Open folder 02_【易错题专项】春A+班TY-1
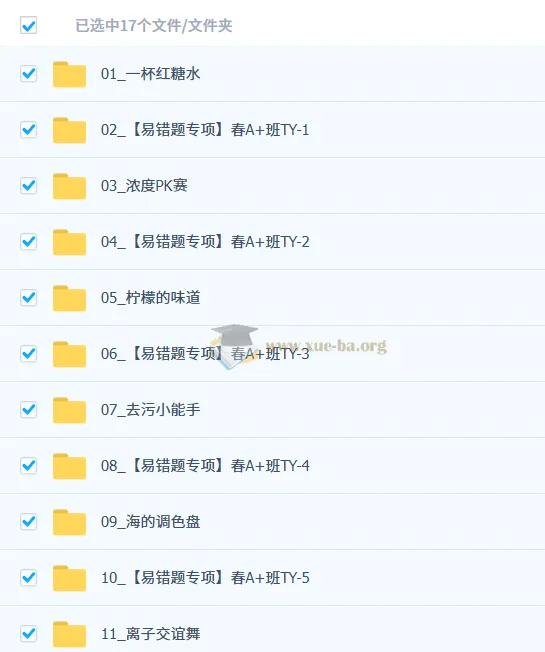The height and width of the screenshot is (652, 545). pyautogui.click(x=205, y=130)
